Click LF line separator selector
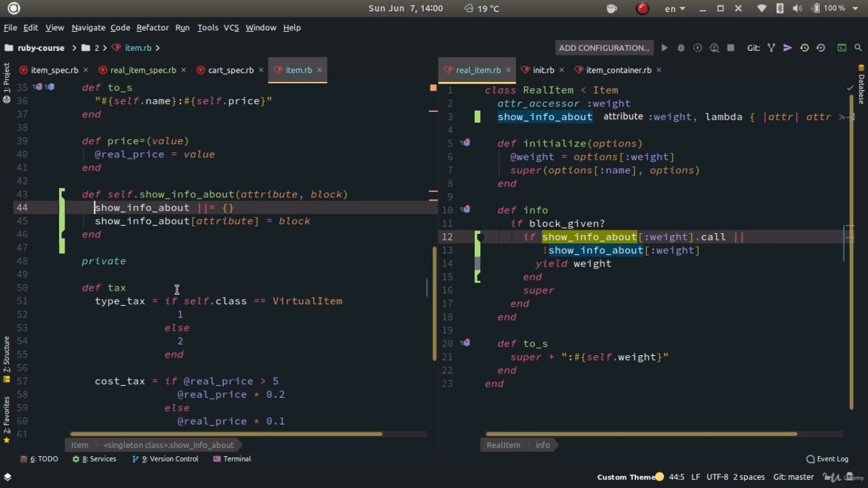Image resolution: width=868 pixels, height=488 pixels. click(x=696, y=477)
